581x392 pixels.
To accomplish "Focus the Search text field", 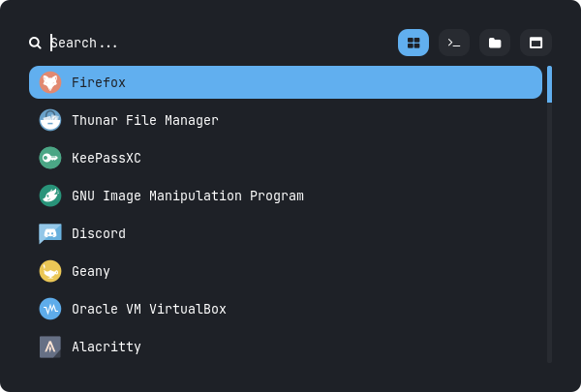I will click(213, 43).
